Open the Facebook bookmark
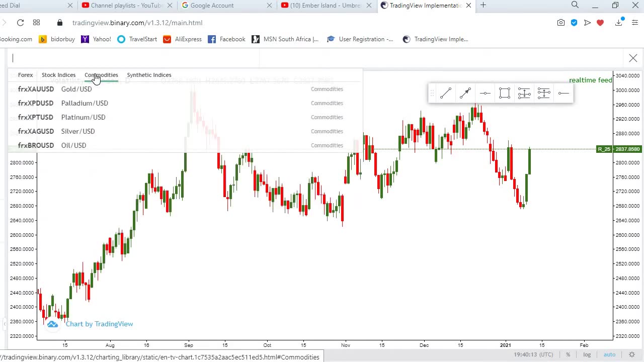 [x=226, y=39]
